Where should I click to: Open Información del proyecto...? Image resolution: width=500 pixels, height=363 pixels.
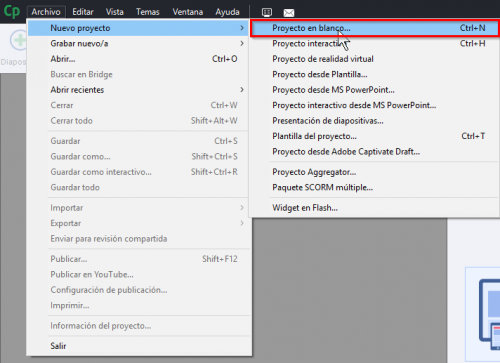coord(138,326)
